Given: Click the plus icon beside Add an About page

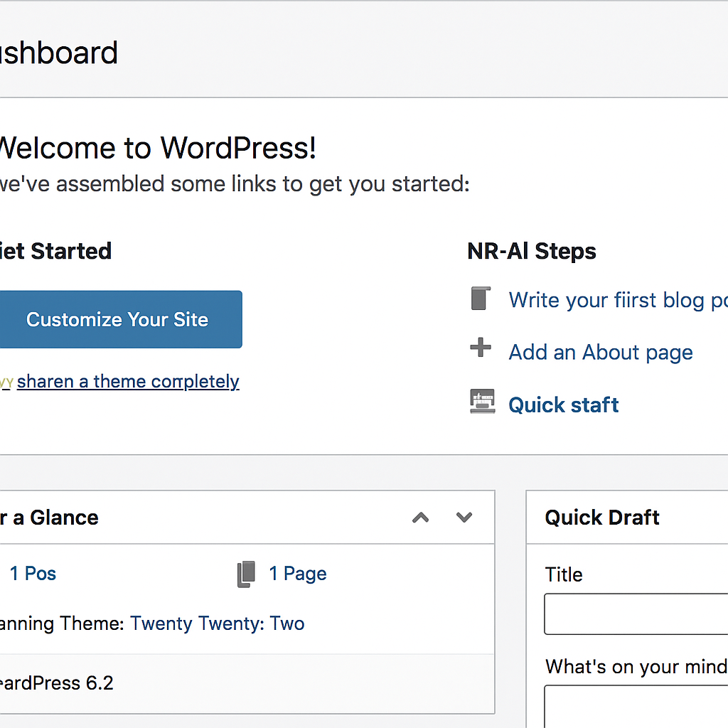Looking at the screenshot, I should point(481,347).
